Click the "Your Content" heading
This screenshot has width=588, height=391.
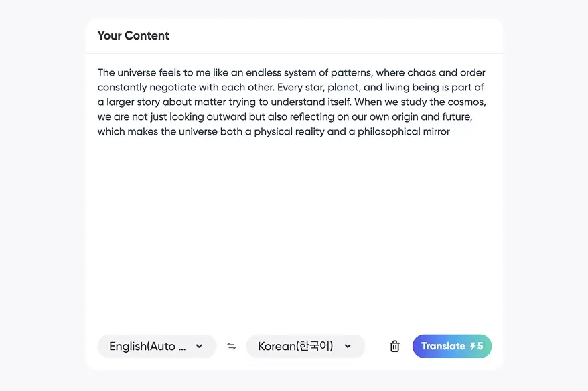[133, 35]
